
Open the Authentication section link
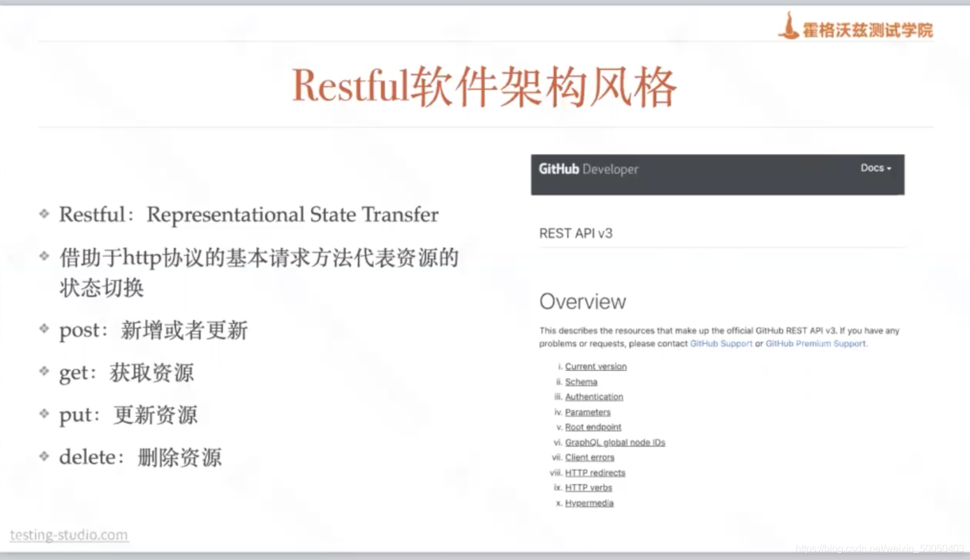[x=594, y=397]
